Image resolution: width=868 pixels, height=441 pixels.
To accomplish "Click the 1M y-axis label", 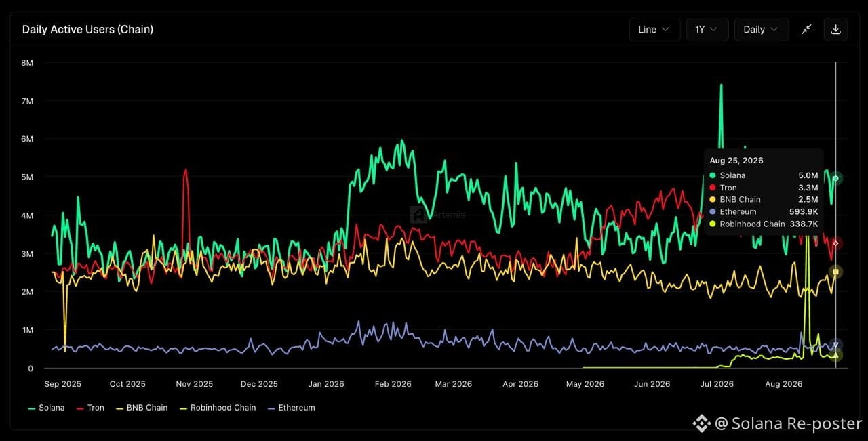I will coord(27,330).
